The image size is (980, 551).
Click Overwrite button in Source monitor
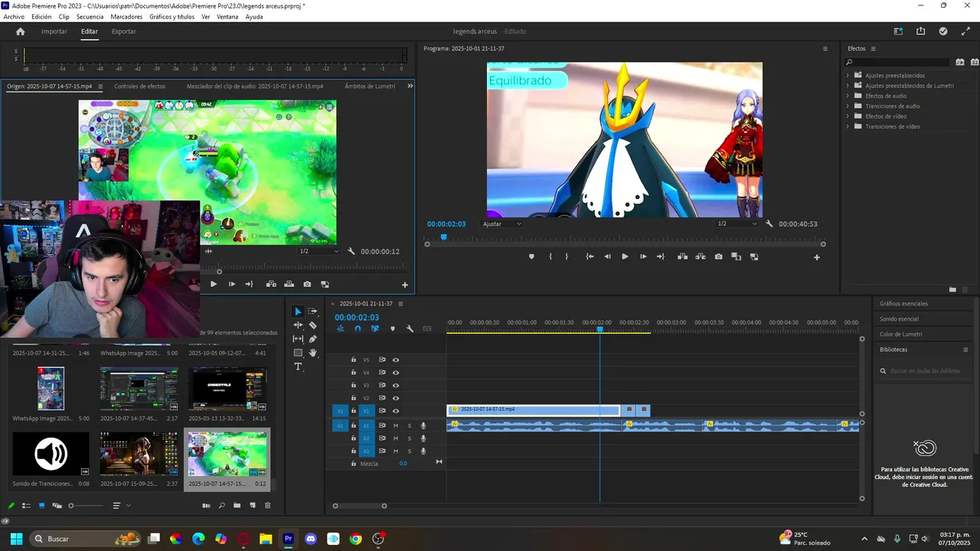tap(289, 284)
